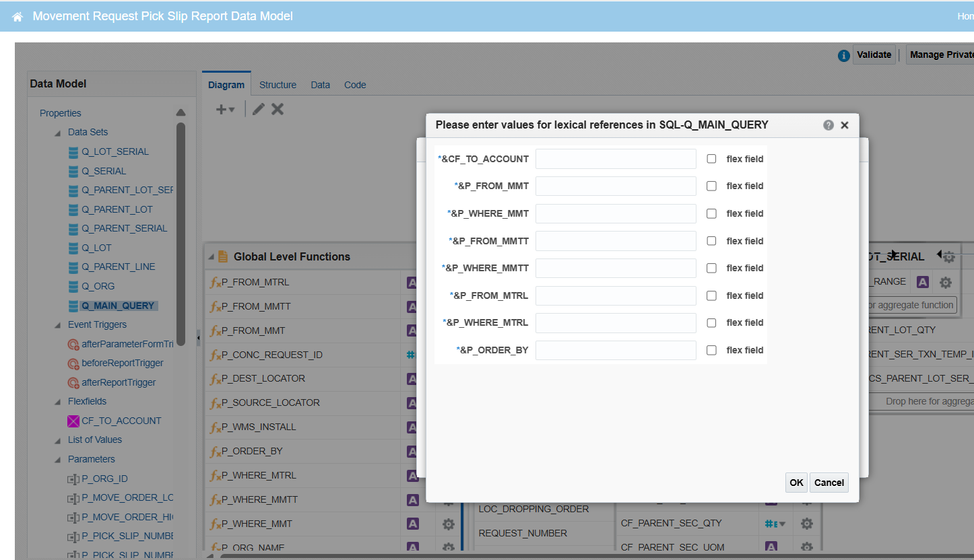Check flex field box for &P_WHERE_MMTT

pos(711,268)
